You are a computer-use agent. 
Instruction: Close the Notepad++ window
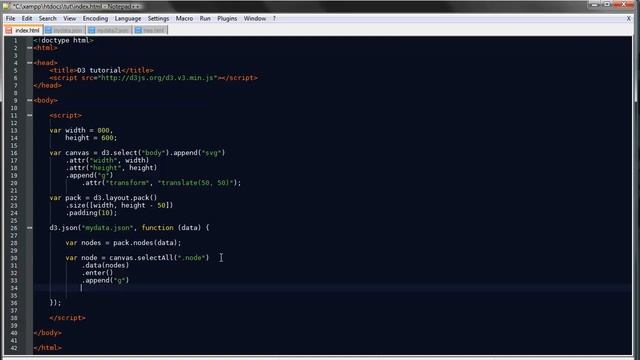click(624, 4)
